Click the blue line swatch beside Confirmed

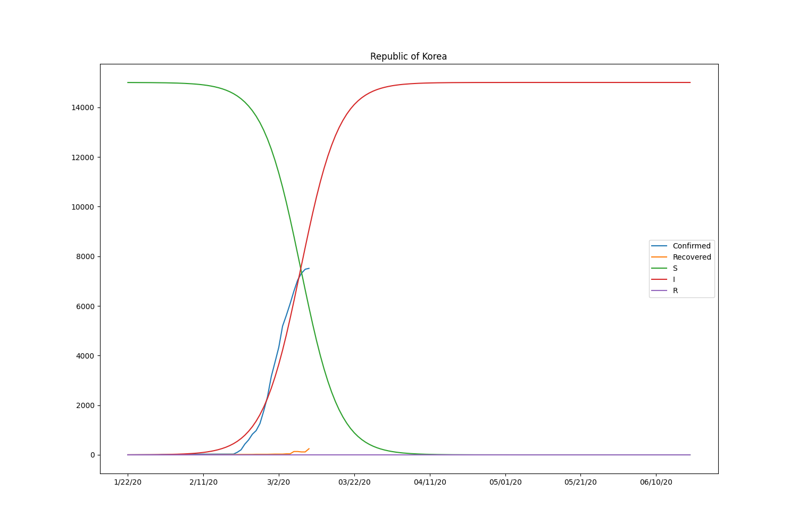(659, 246)
